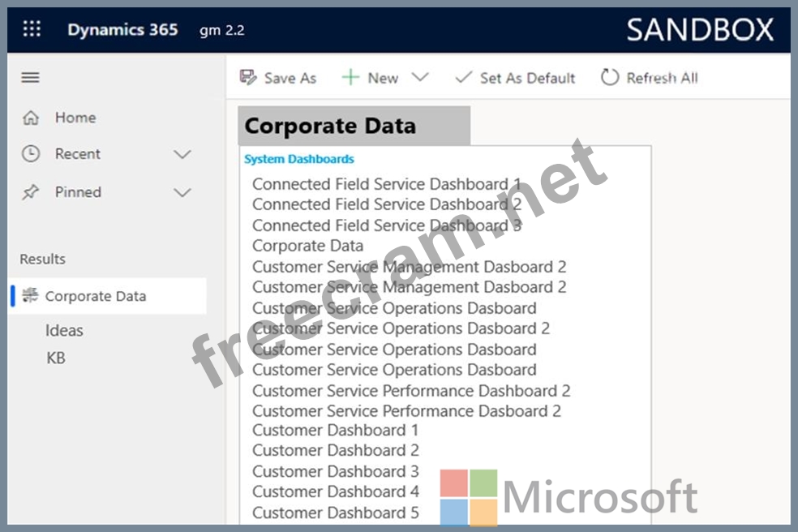Collapse the hamburger navigation menu
Screen dimensions: 798x532
30,78
